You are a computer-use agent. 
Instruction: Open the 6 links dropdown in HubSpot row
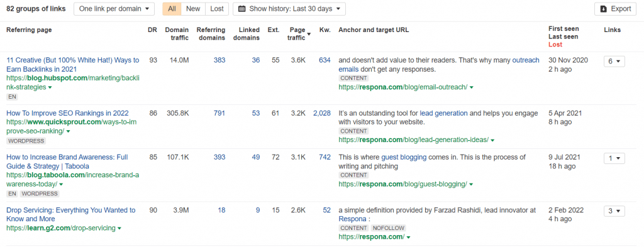point(614,61)
